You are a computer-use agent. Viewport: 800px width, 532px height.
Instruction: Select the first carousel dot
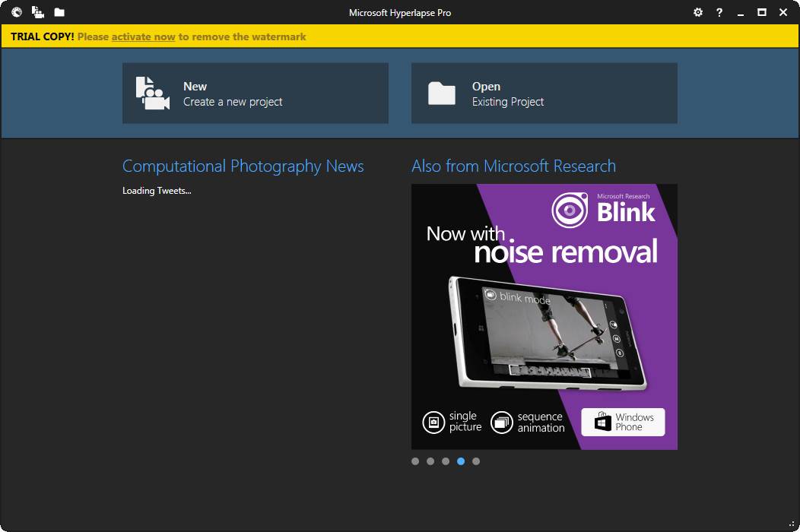pos(415,461)
